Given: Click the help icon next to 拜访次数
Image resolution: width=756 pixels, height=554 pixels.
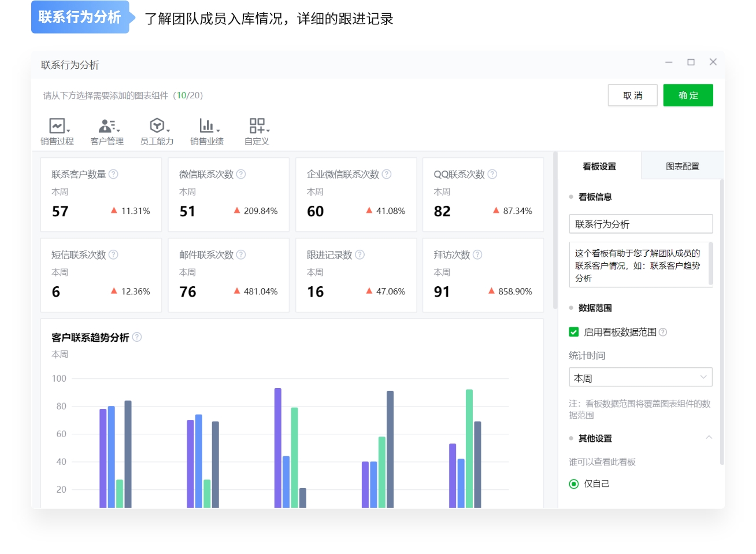Looking at the screenshot, I should coord(478,254).
